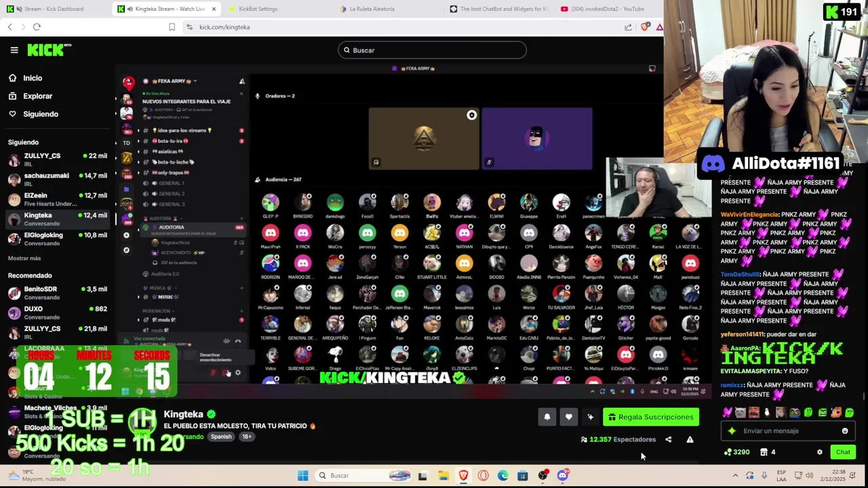Open the Kick hamburger sidebar menu
The image size is (868, 488).
pyautogui.click(x=14, y=50)
